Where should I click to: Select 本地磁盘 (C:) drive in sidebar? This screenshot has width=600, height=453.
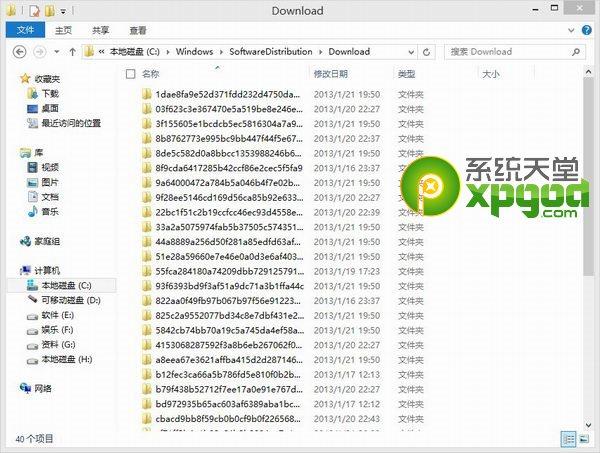[62, 285]
